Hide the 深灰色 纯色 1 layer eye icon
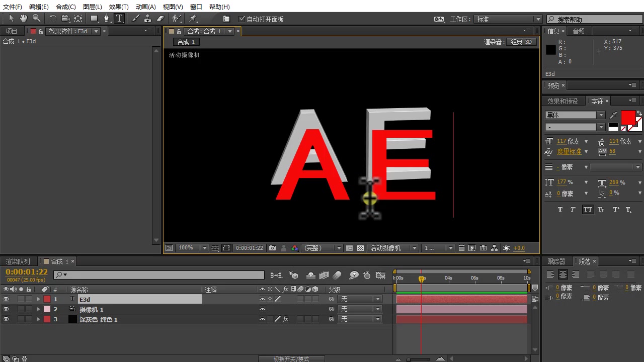The height and width of the screenshot is (362, 644). [x=6, y=319]
